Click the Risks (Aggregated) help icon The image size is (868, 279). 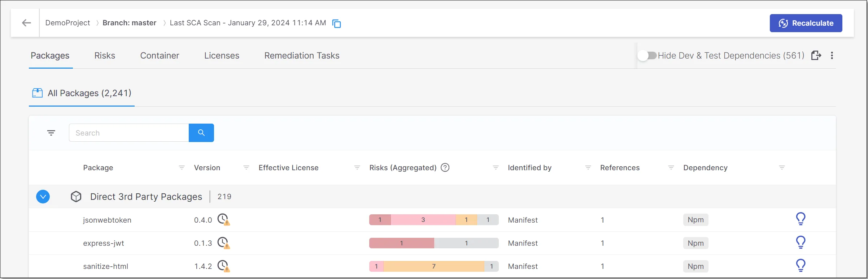445,168
